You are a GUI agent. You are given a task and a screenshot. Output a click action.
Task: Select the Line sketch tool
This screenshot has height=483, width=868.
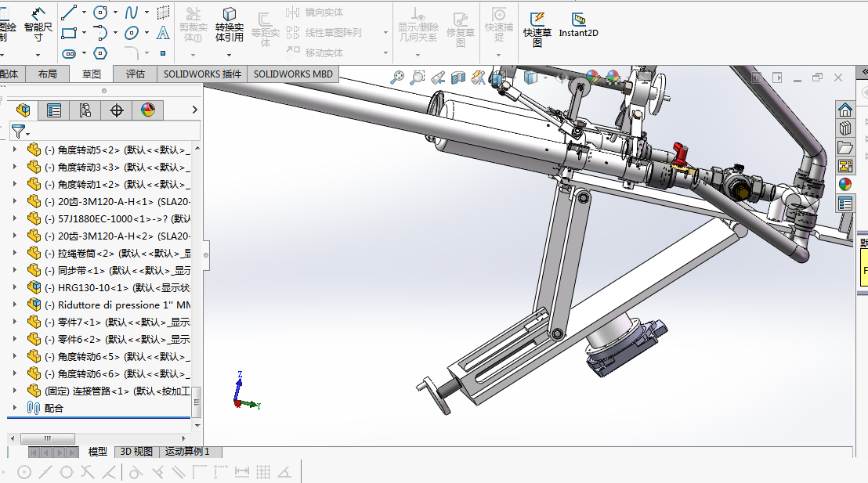(69, 13)
